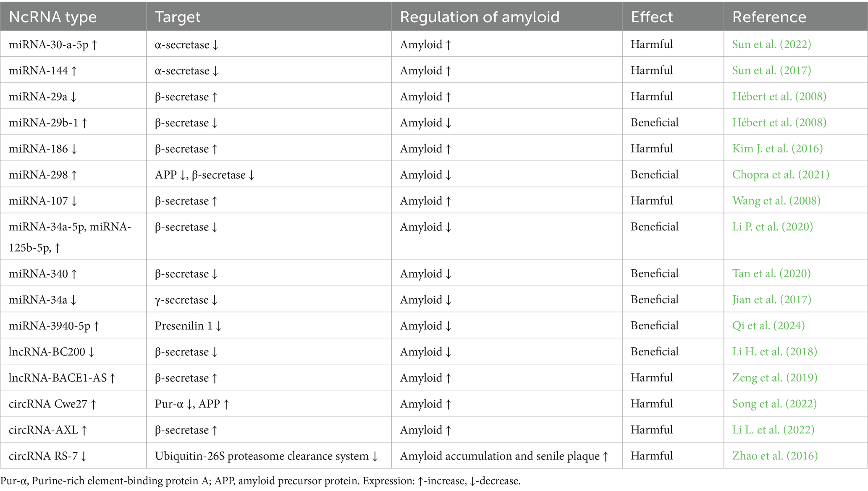The image size is (868, 491).
Task: Open the Tan et al. (2020) citation
Action: tap(771, 274)
